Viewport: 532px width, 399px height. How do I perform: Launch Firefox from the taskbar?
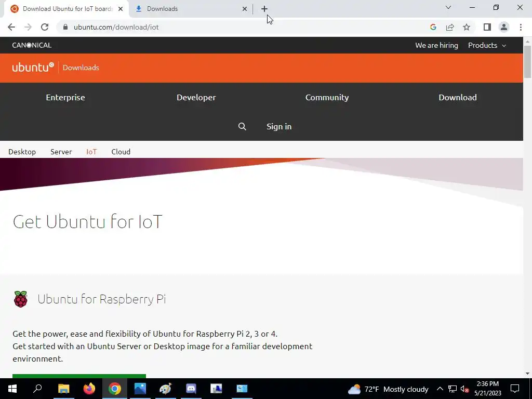click(89, 389)
